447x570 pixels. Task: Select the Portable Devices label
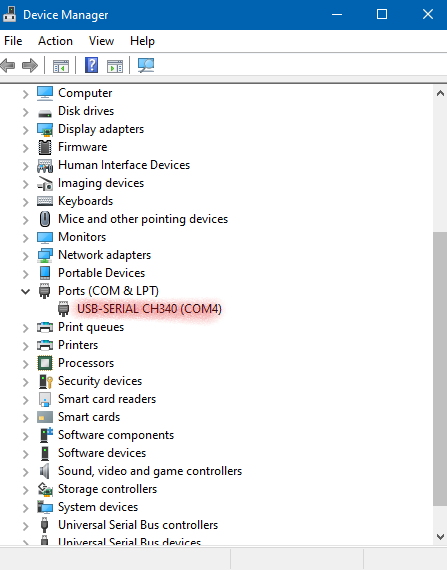(x=101, y=273)
